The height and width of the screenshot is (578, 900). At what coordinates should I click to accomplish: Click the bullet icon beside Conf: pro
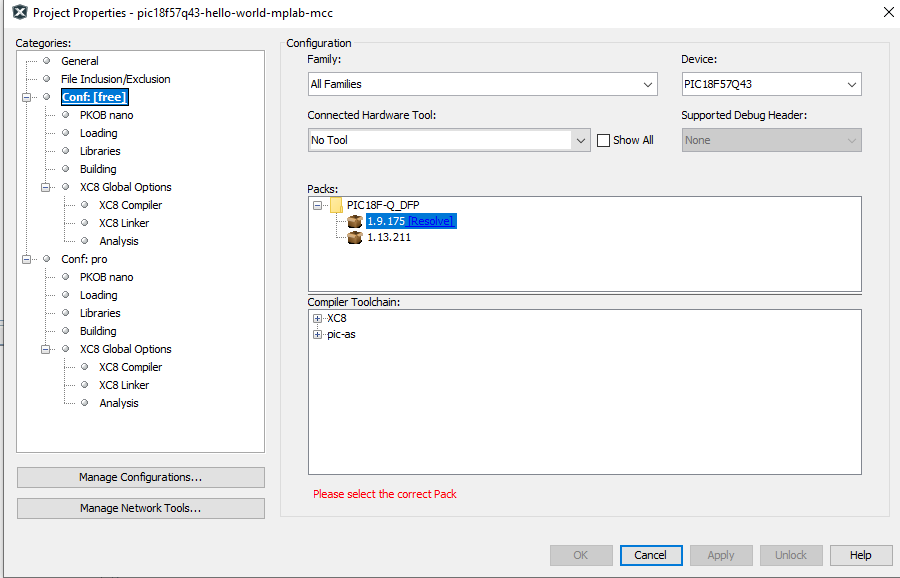click(46, 259)
